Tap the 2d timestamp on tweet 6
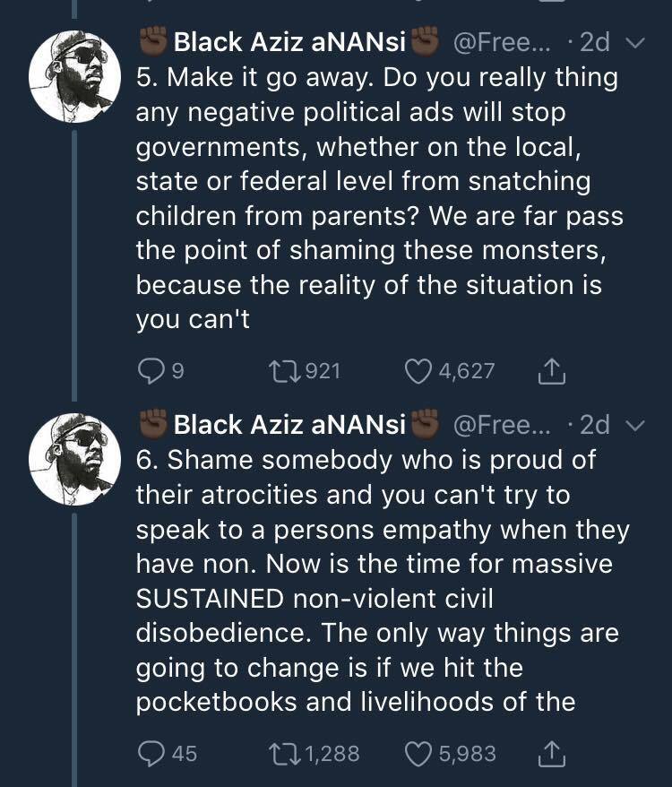Image resolution: width=672 pixels, height=787 pixels. [x=594, y=424]
